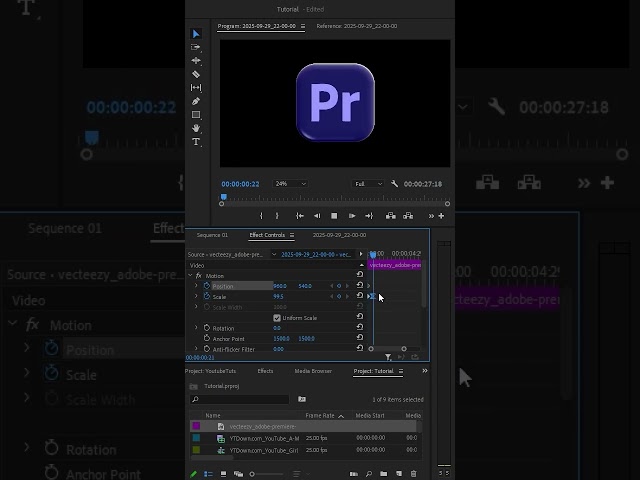Add or remove Position keyframe
The image size is (640, 480).
[339, 286]
